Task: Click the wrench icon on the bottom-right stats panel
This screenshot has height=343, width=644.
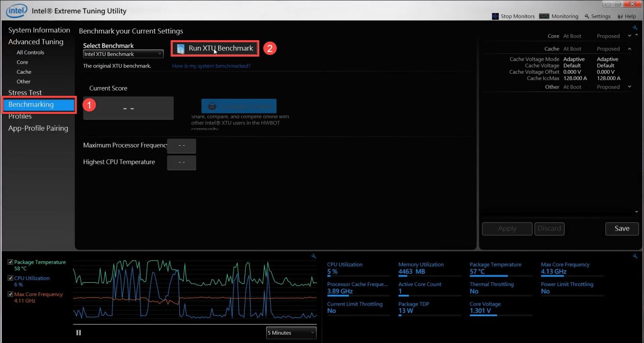Action: (635, 256)
